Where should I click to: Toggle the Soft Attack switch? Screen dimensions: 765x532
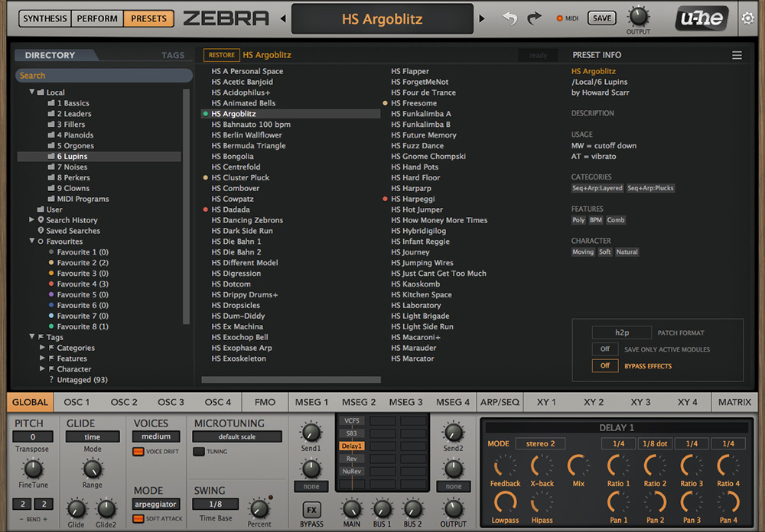coord(138,518)
